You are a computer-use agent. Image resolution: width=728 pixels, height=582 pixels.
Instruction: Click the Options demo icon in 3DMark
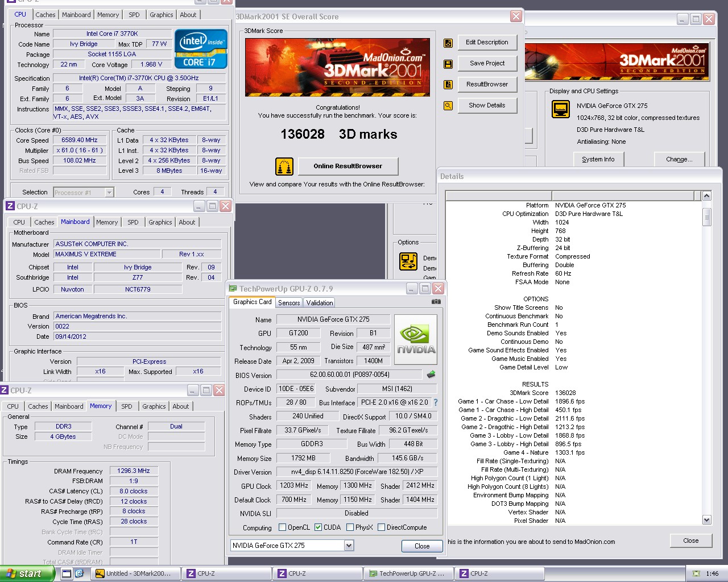tap(408, 261)
